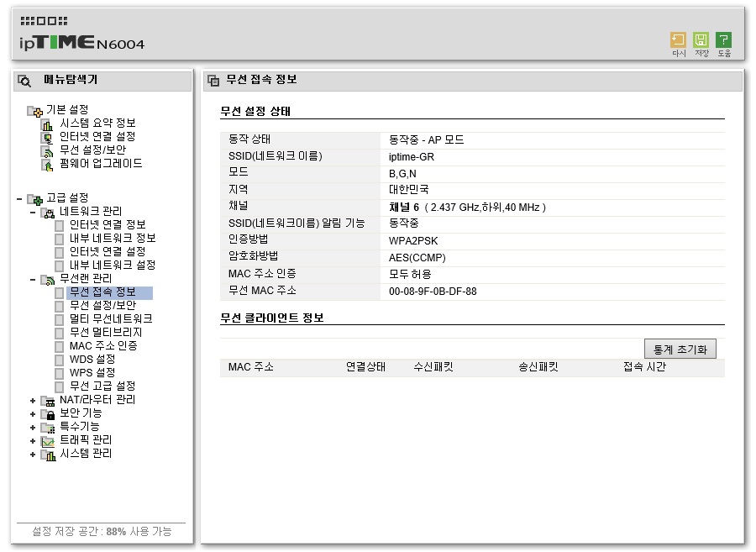Expand the NAT/라우터 관리 plus toggle
The height and width of the screenshot is (552, 756).
coord(32,401)
